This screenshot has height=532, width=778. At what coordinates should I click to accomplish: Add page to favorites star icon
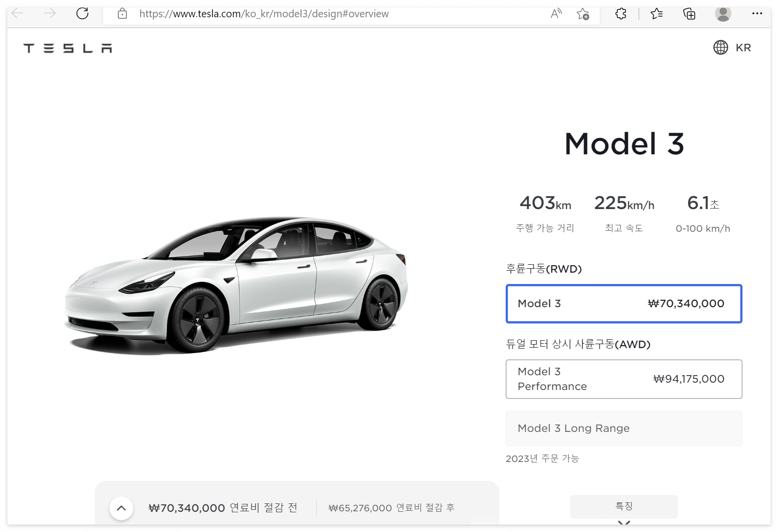583,14
